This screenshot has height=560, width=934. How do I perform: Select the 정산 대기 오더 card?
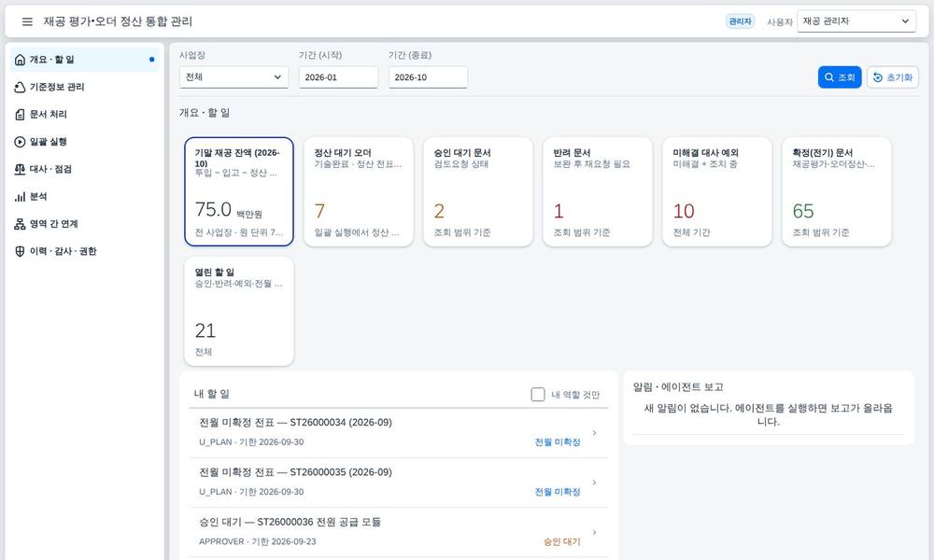tap(359, 191)
